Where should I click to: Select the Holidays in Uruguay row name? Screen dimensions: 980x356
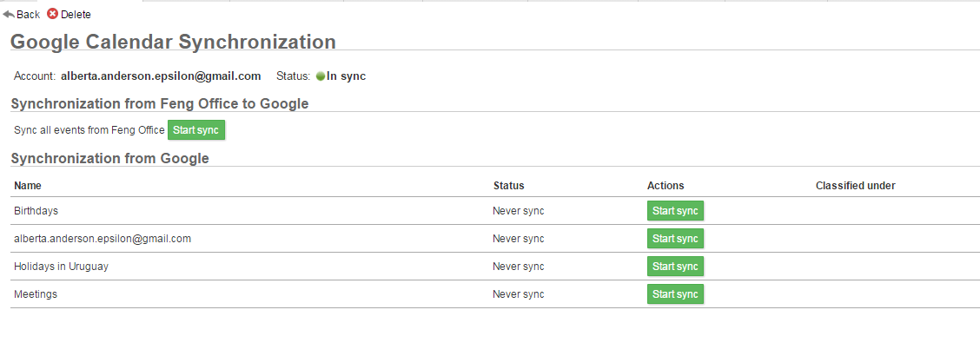coord(61,267)
